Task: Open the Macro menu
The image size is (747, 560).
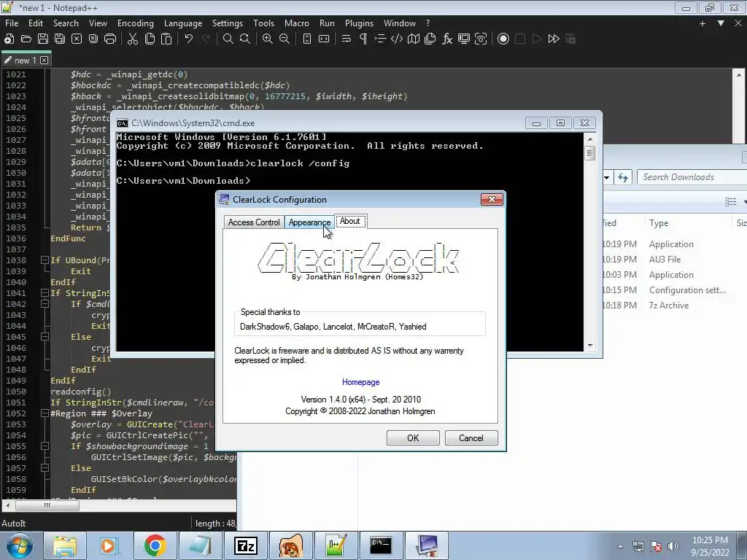Action: pos(297,23)
